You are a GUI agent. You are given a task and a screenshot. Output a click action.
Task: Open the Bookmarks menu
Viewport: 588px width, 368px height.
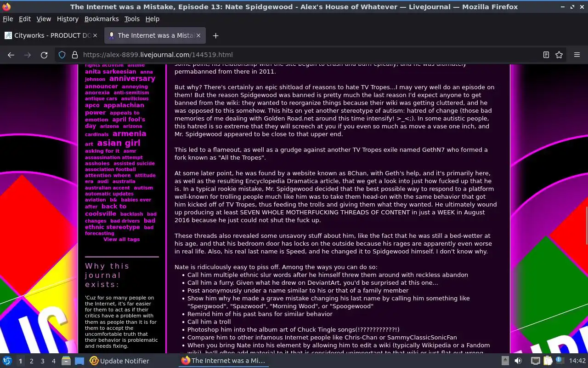click(x=102, y=19)
